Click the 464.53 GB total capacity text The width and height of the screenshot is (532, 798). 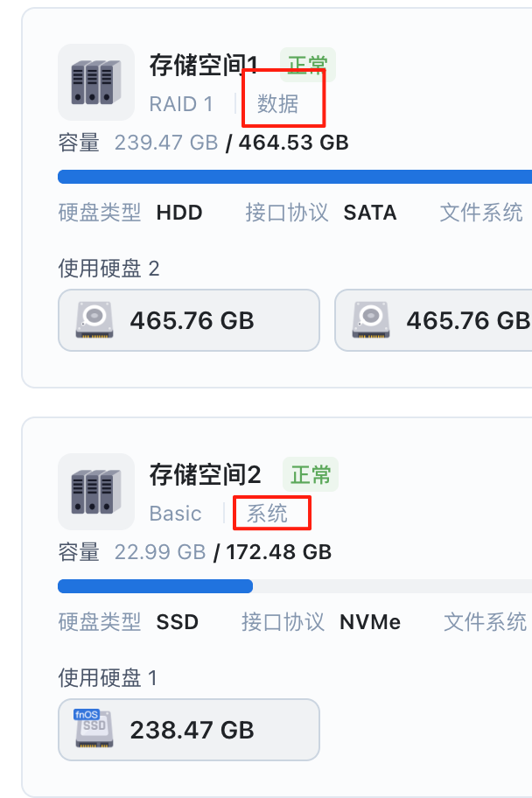tap(293, 143)
